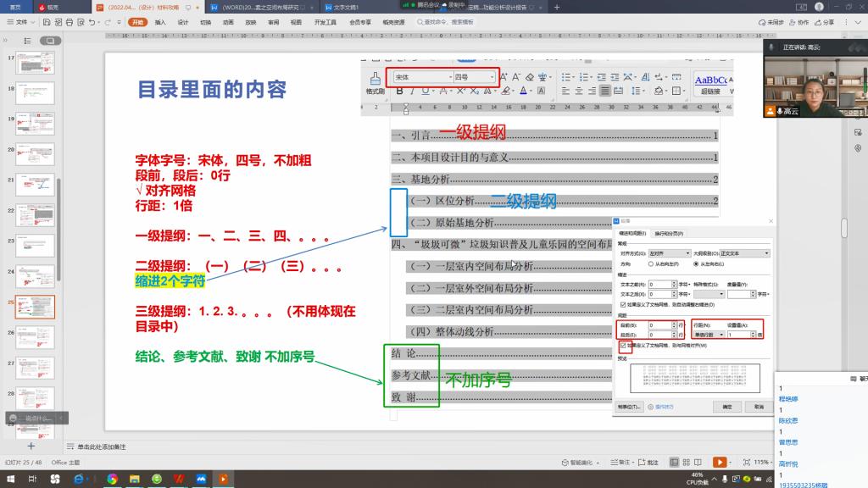
Task: Open File Explorer from the taskbar
Action: click(135, 479)
